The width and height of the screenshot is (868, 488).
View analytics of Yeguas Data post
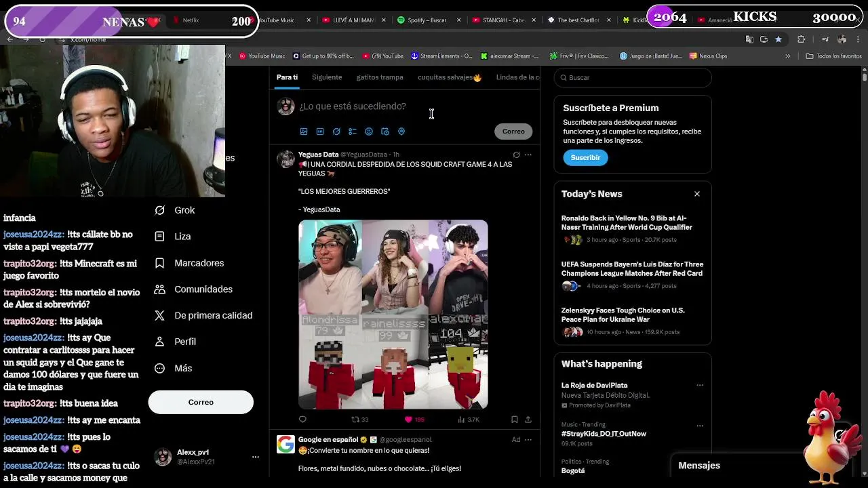point(469,420)
